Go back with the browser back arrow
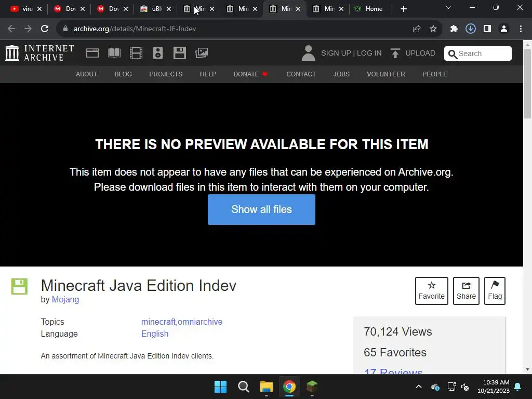Screen dimensions: 532x399 (x=11, y=29)
